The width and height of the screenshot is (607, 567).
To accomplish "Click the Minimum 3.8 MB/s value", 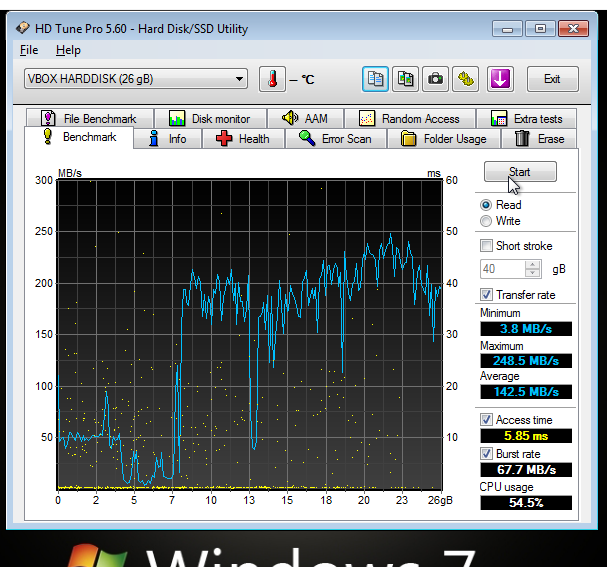I will (x=526, y=329).
